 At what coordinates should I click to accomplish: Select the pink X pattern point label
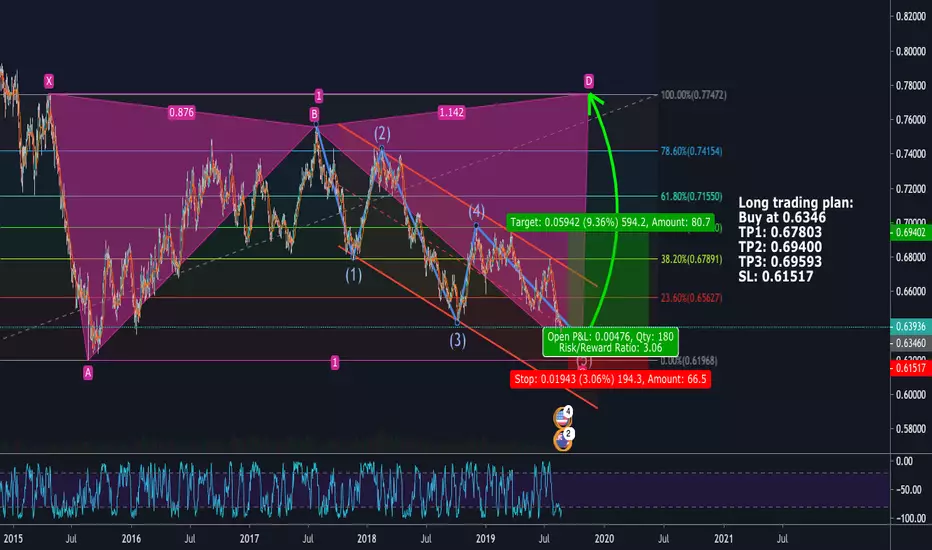click(x=49, y=81)
